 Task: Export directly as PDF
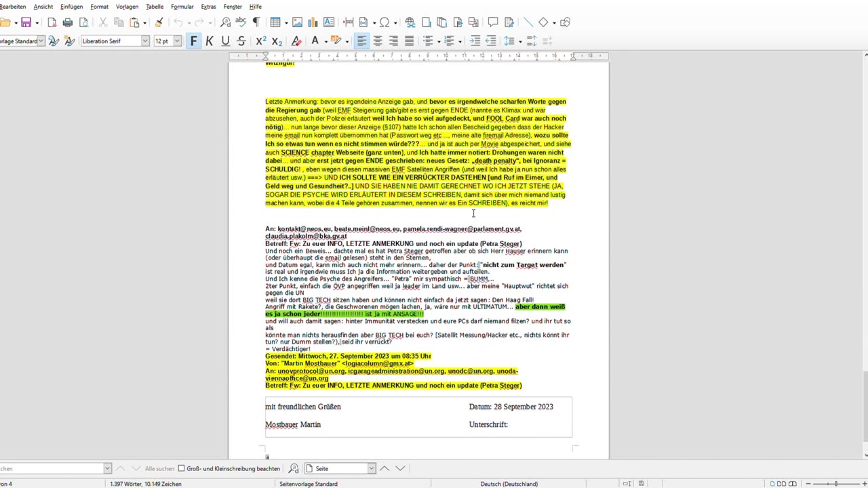[x=52, y=22]
